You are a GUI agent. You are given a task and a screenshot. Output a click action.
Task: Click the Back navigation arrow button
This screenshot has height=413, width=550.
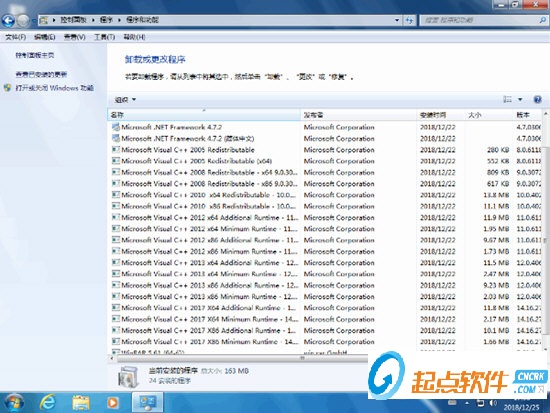[x=8, y=21]
